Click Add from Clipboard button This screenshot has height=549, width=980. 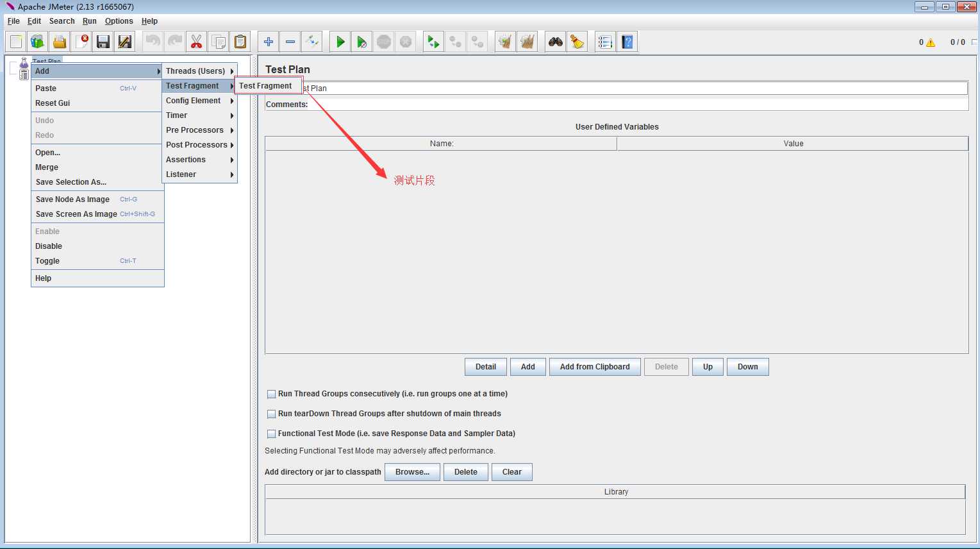click(595, 367)
